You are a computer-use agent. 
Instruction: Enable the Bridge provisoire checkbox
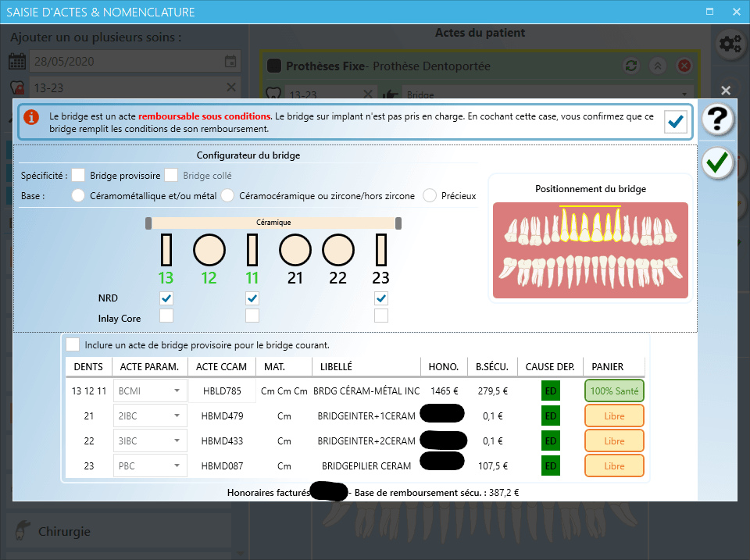[x=78, y=176]
